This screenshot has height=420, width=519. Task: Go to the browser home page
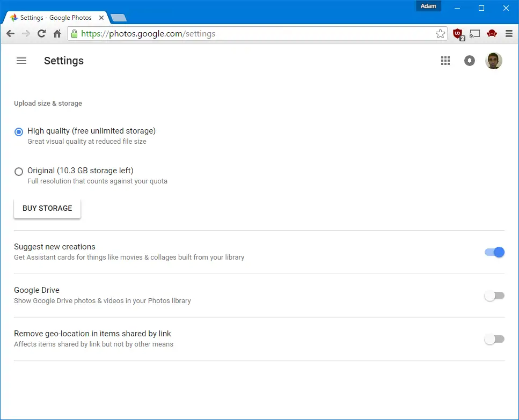coord(57,33)
